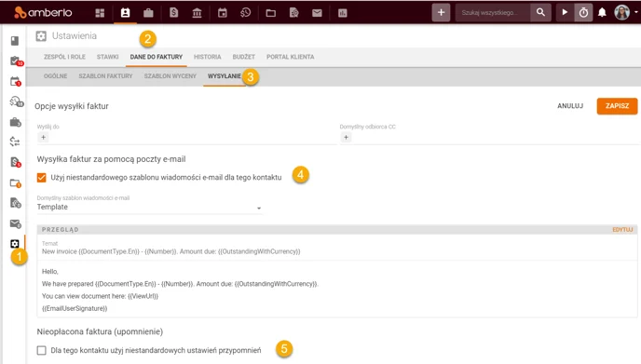The width and height of the screenshot is (641, 364).
Task: Open sidebar transfer arrows icon
Action: [15, 142]
